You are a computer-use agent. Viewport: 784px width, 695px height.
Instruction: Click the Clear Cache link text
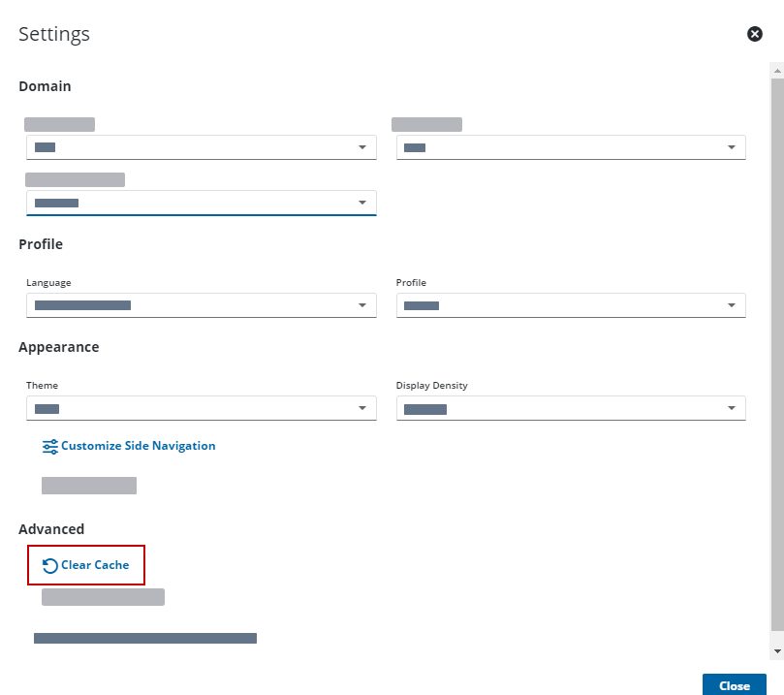95,565
